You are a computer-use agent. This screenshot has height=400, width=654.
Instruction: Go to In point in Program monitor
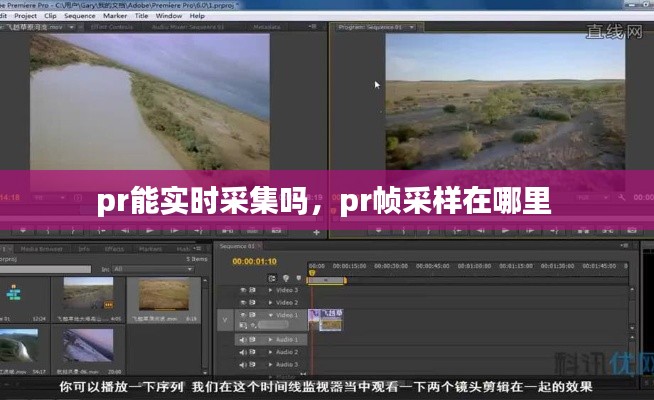pos(457,230)
